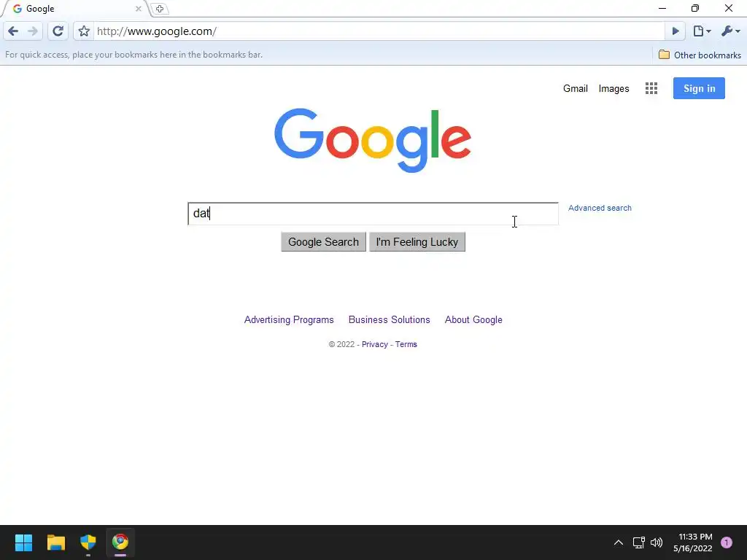747x560 pixels.
Task: Close the Google tab
Action: coord(138,9)
